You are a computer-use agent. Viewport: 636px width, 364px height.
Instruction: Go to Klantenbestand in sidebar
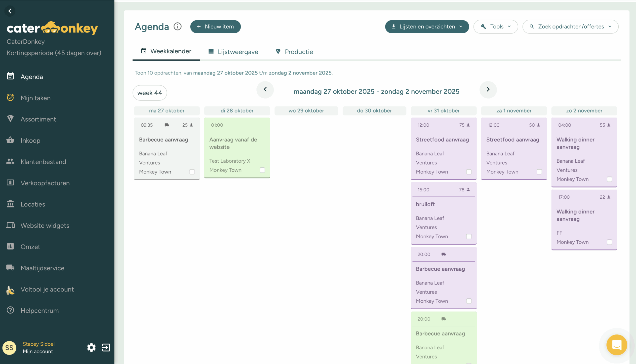click(x=43, y=162)
